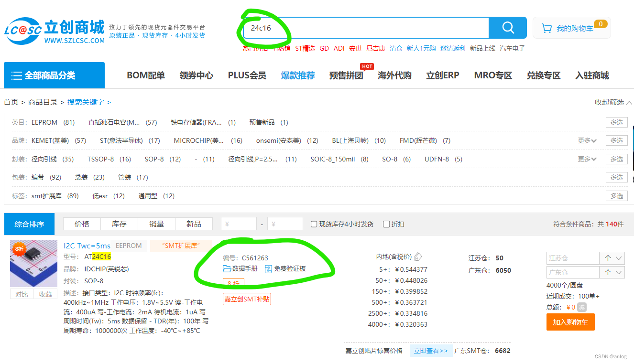Image resolution: width=634 pixels, height=364 pixels.
Task: Click the search magnifier icon
Action: pos(507,28)
